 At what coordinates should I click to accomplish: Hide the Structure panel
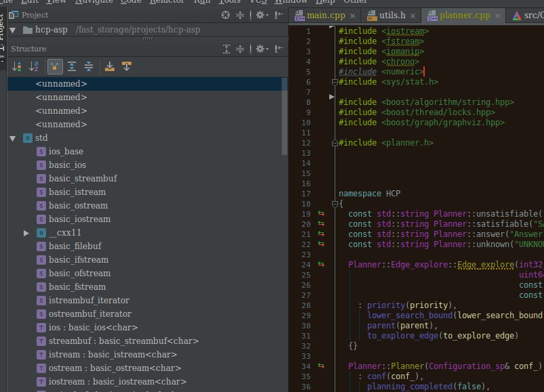(x=279, y=49)
